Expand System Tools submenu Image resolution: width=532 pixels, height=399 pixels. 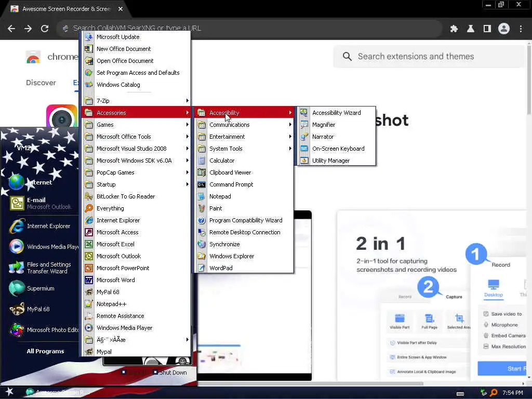click(244, 148)
